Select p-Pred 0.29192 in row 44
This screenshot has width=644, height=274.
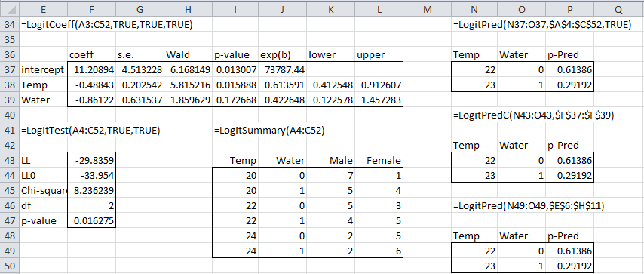(570, 176)
